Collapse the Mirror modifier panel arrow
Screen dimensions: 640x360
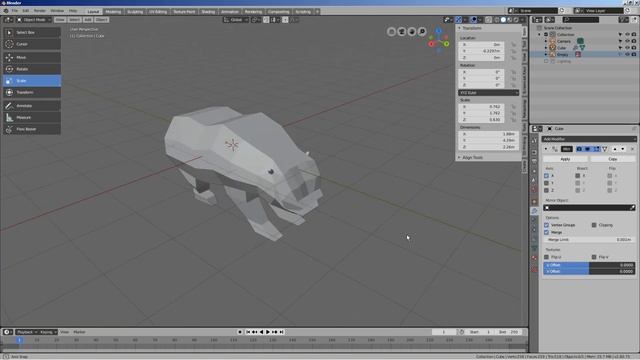546,149
